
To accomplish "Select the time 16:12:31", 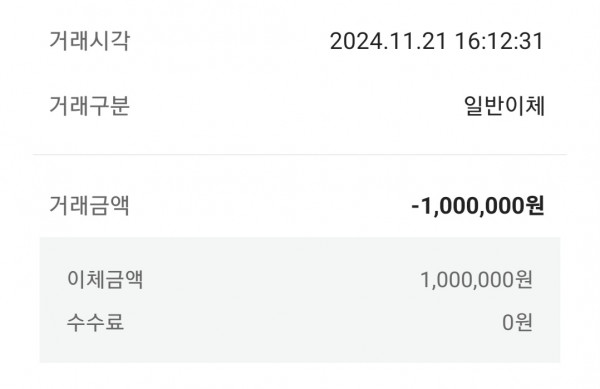I will 499,41.
